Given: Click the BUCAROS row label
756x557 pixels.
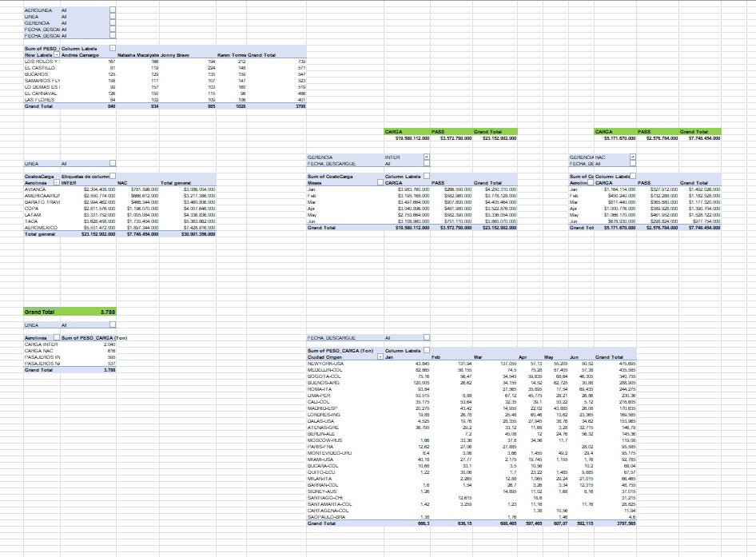Looking at the screenshot, I should [x=36, y=74].
